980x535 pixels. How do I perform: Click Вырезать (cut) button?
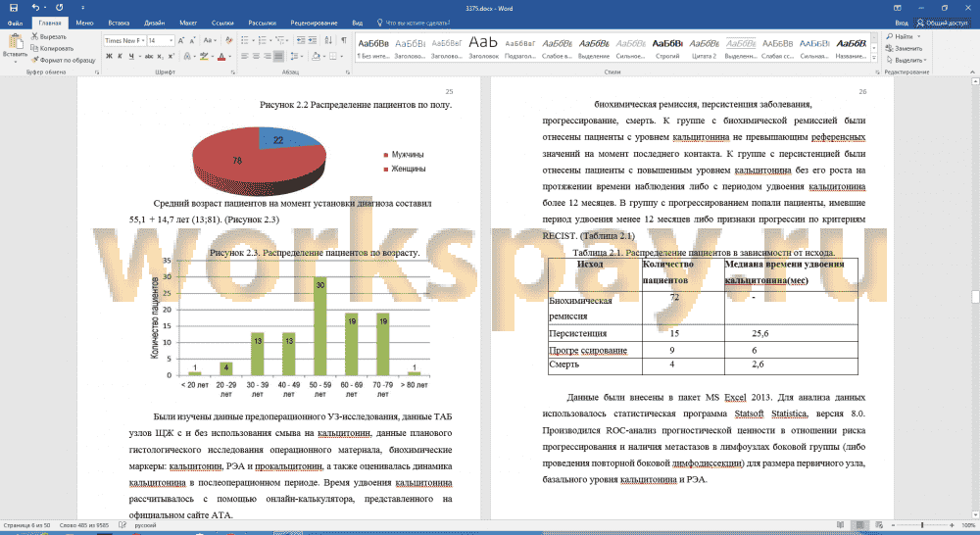point(49,36)
